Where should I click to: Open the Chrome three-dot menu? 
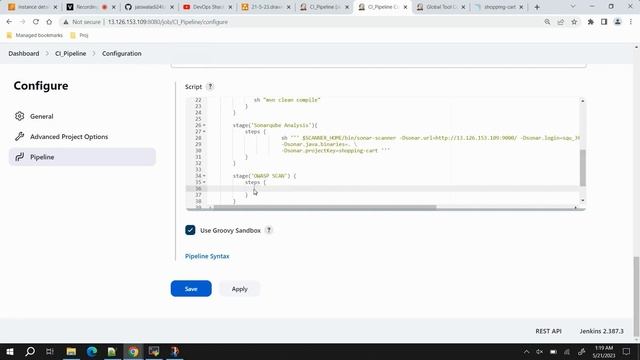(631, 22)
